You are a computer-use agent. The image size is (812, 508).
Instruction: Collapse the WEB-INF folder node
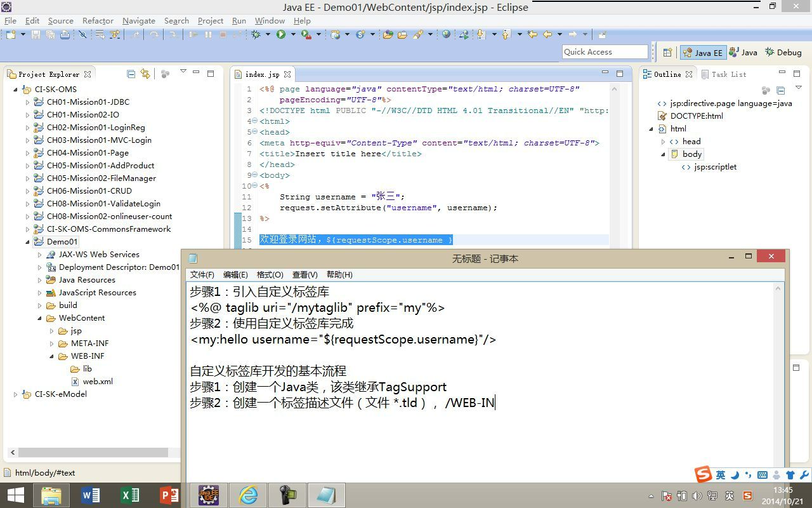pos(52,356)
